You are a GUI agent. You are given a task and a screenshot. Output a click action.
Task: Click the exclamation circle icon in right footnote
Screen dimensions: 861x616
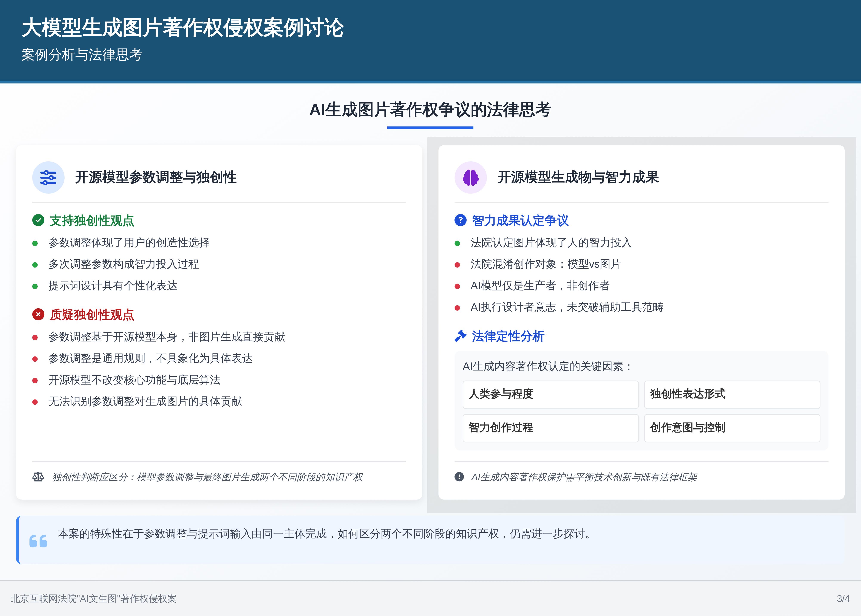(x=459, y=477)
